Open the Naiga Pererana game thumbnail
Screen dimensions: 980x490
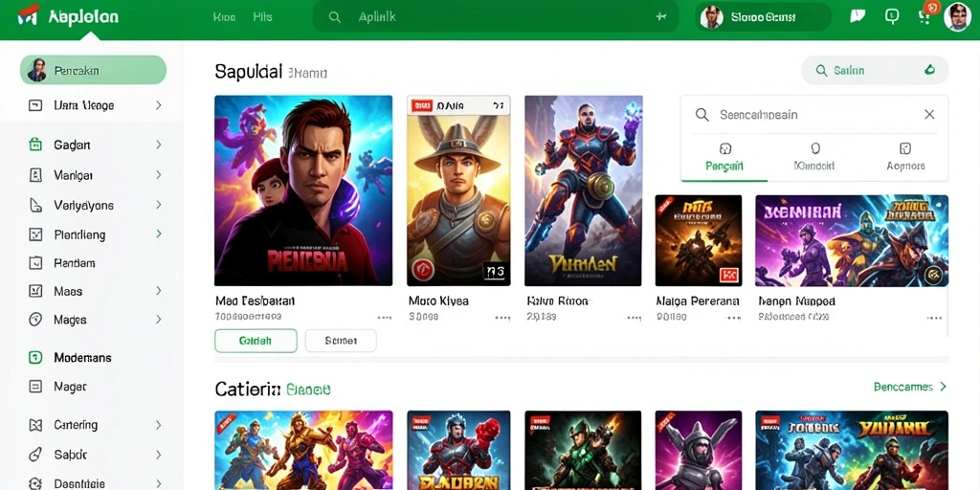698,240
